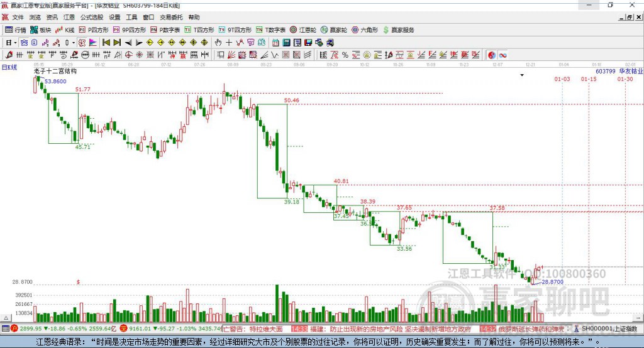Open the 浏览 menu

(x=35, y=17)
